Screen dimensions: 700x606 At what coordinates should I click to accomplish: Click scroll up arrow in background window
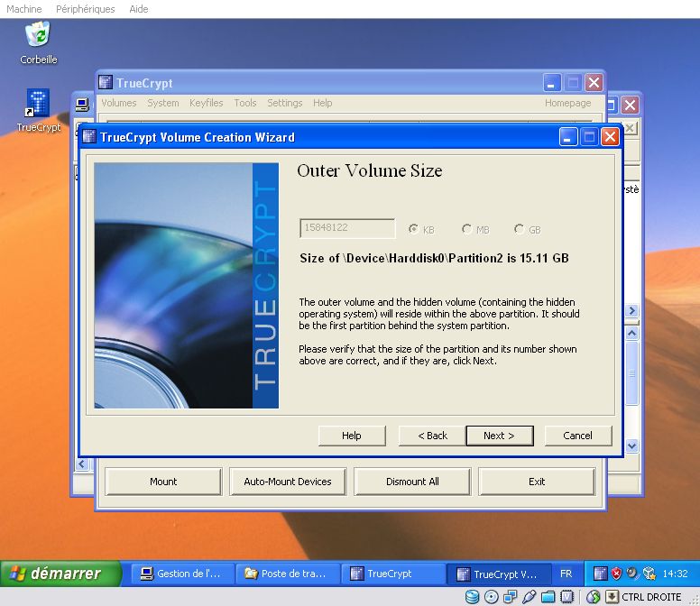pyautogui.click(x=631, y=333)
